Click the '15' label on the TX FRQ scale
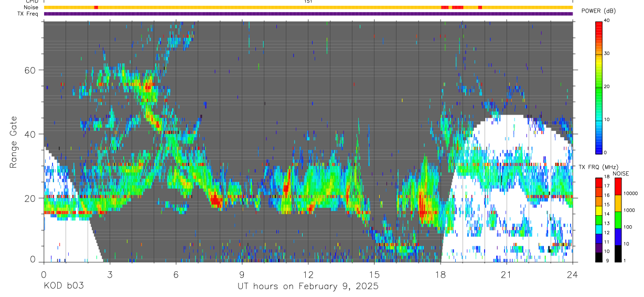The width and height of the screenshot is (644, 297). pos(607,205)
